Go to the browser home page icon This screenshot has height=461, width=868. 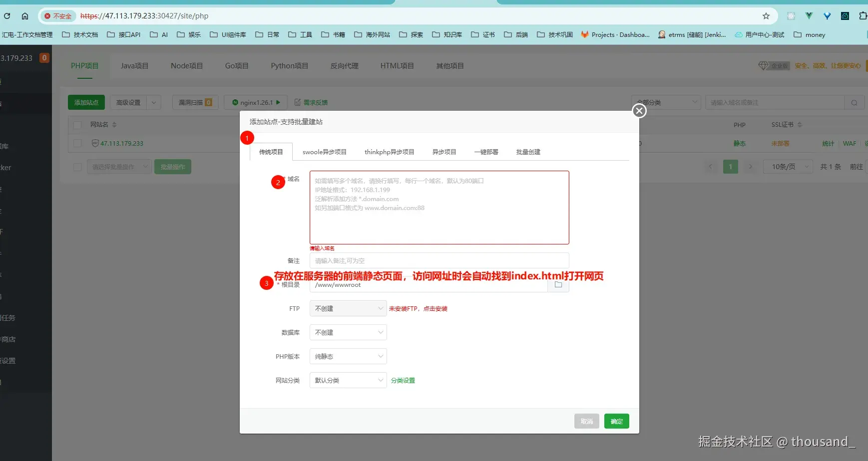[25, 16]
